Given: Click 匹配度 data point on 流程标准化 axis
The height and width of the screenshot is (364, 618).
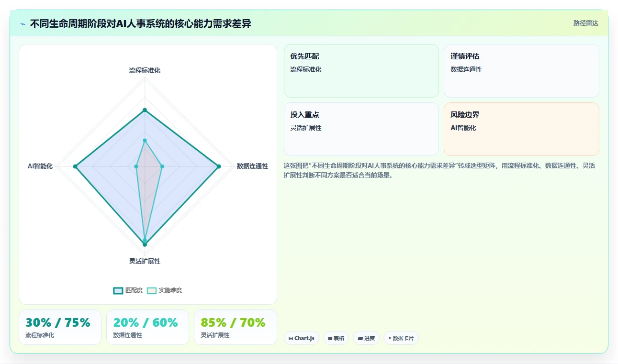Looking at the screenshot, I should (145, 110).
